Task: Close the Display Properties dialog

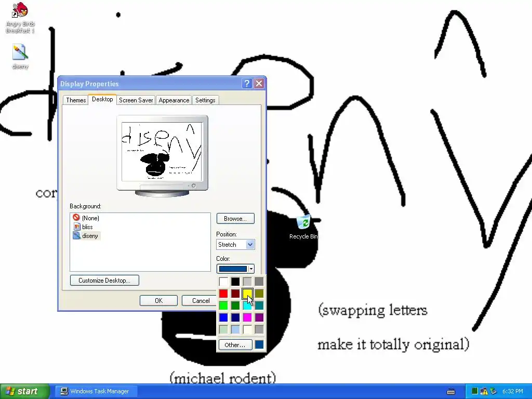Action: [x=259, y=84]
